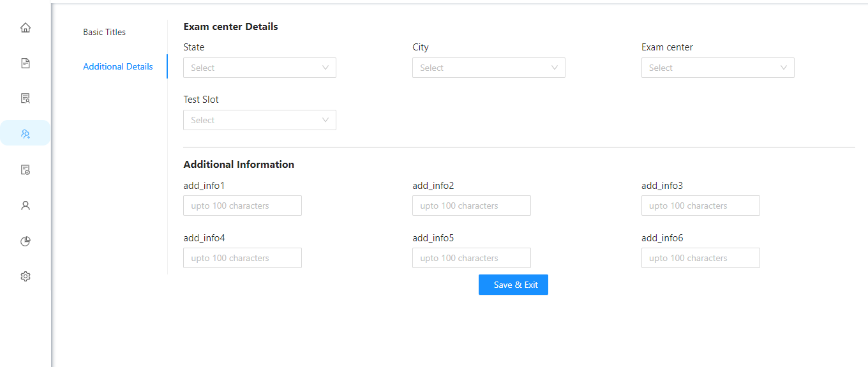Viewport: 868px width, 367px height.
Task: Open the pie chart reports icon
Action: (26, 241)
